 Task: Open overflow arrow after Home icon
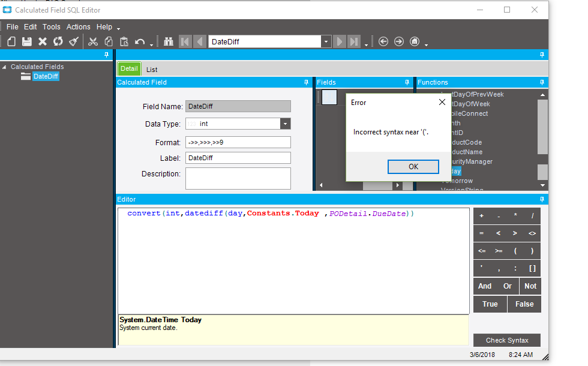(427, 45)
